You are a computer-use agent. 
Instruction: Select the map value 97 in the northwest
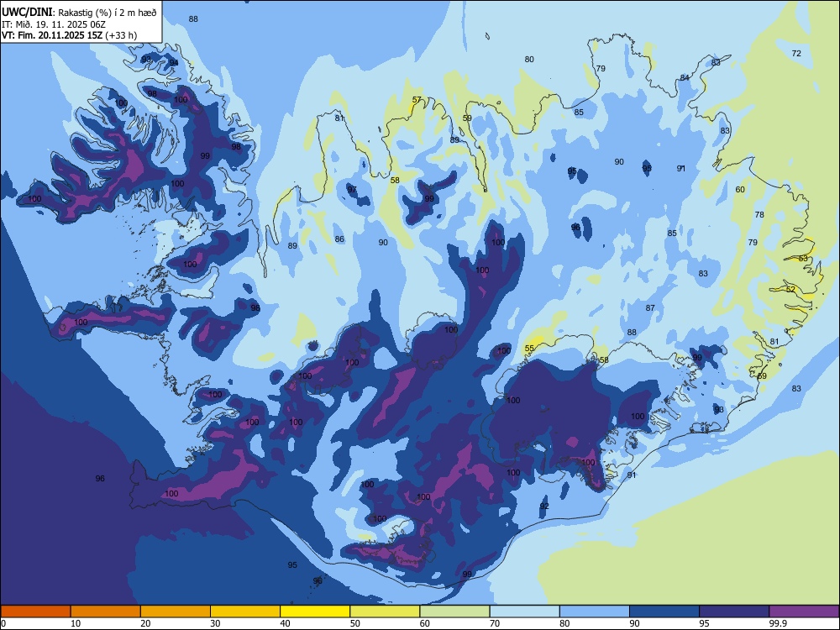[352, 190]
